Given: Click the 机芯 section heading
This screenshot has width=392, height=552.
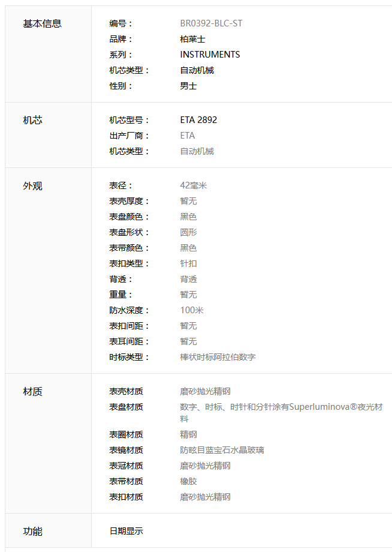Looking at the screenshot, I should pyautogui.click(x=32, y=120).
